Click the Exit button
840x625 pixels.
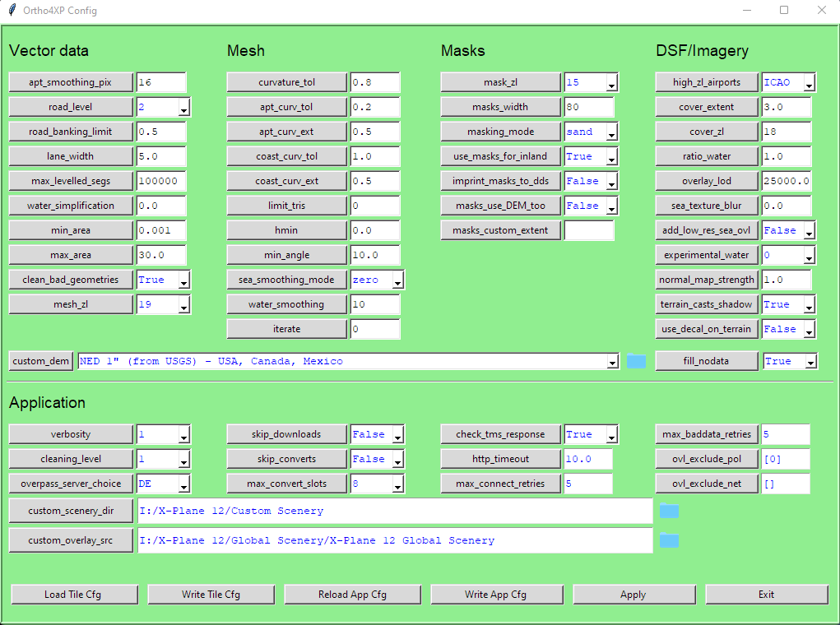[767, 595]
